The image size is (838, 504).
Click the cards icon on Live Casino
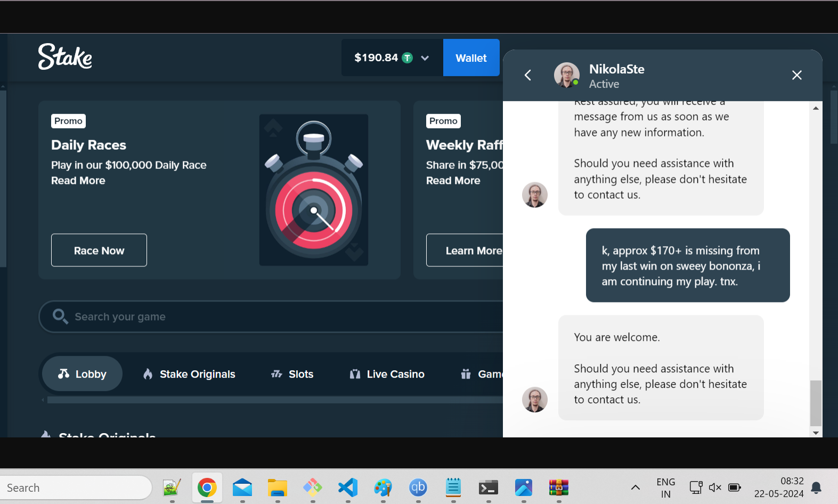click(x=355, y=374)
